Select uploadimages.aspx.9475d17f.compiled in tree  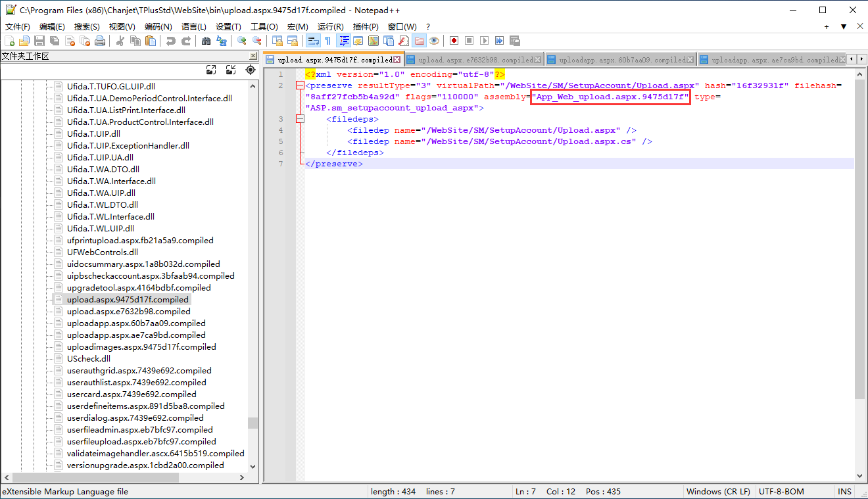coord(141,347)
